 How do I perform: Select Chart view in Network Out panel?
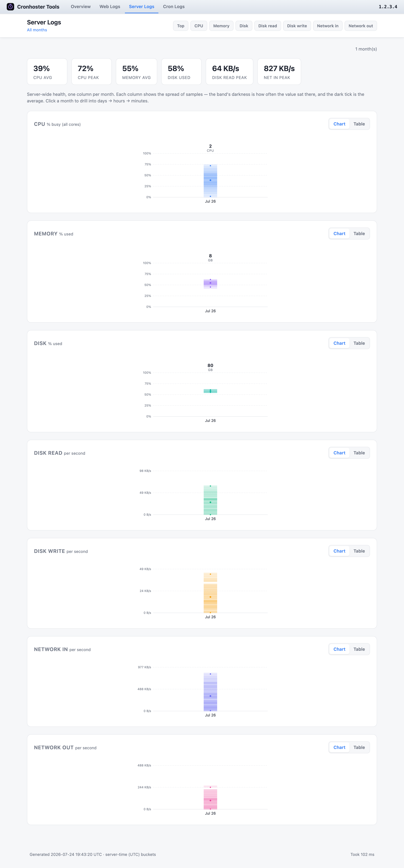339,747
